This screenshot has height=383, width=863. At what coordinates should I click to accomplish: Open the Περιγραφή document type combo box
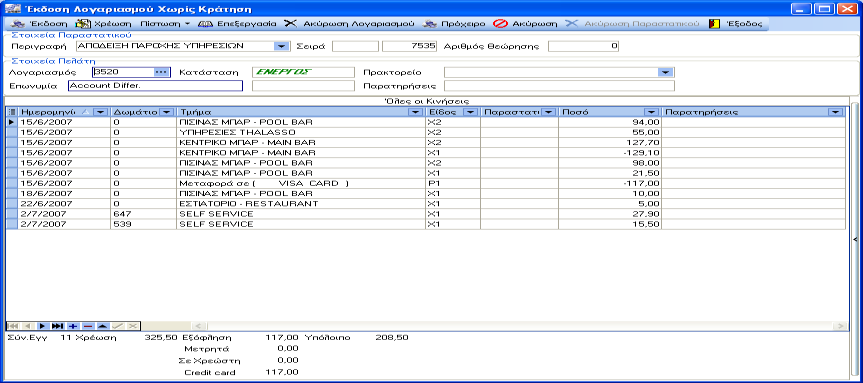coord(282,46)
